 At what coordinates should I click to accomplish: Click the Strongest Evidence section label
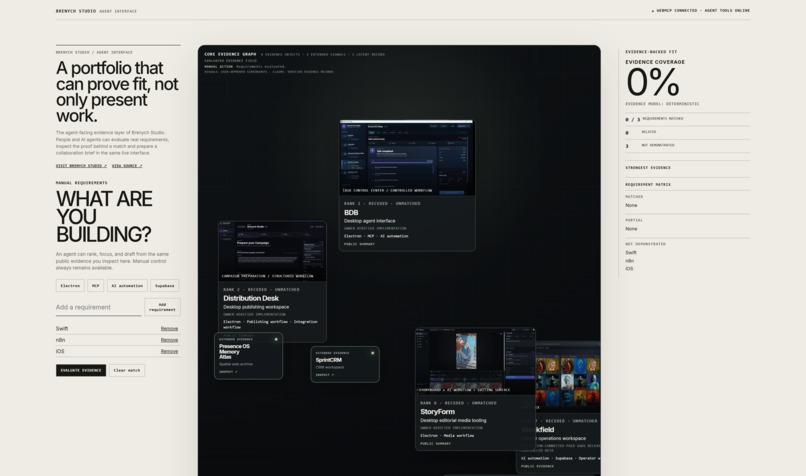(648, 168)
